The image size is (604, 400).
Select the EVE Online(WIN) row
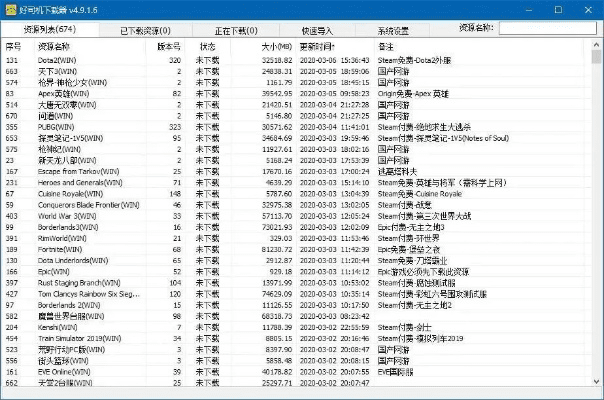click(x=297, y=372)
